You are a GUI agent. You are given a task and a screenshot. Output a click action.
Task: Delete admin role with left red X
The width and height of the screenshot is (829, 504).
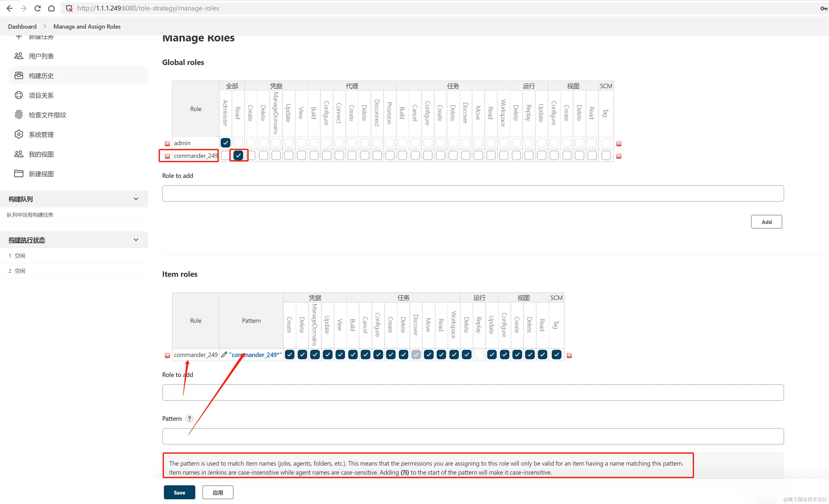(x=167, y=144)
